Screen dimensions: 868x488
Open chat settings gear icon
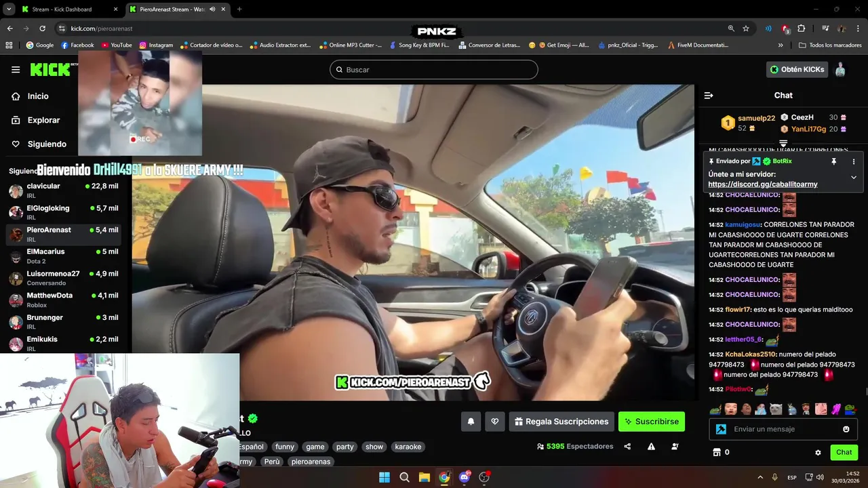[x=818, y=452]
